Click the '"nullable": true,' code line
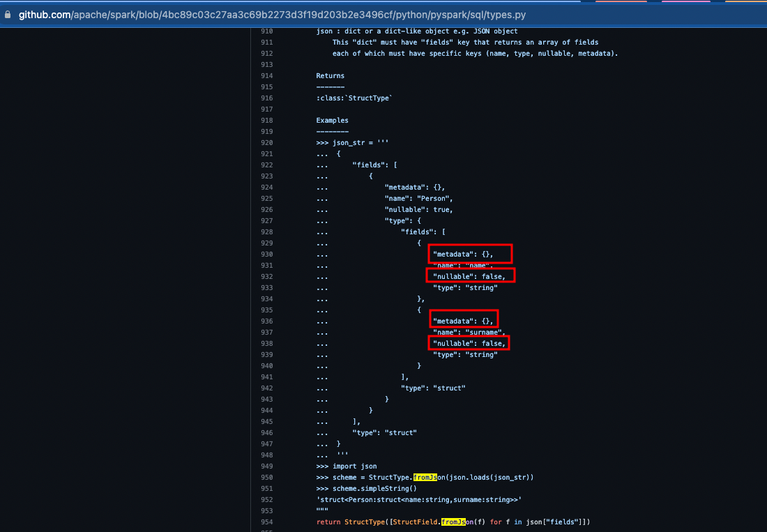This screenshot has width=767, height=532. pos(419,210)
